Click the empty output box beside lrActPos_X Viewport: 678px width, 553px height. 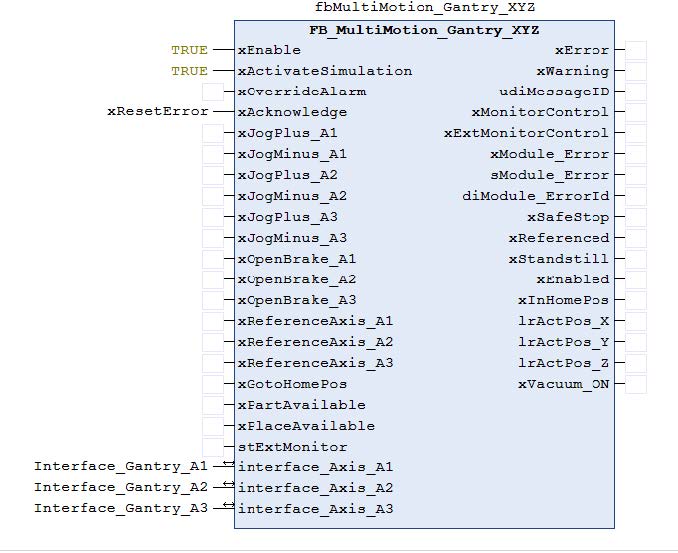point(636,322)
